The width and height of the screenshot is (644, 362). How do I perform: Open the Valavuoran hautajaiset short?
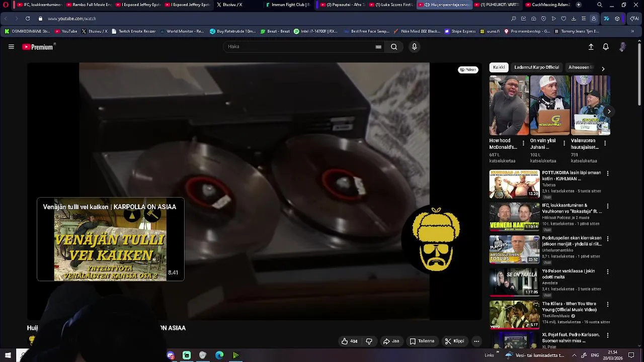coord(591,106)
